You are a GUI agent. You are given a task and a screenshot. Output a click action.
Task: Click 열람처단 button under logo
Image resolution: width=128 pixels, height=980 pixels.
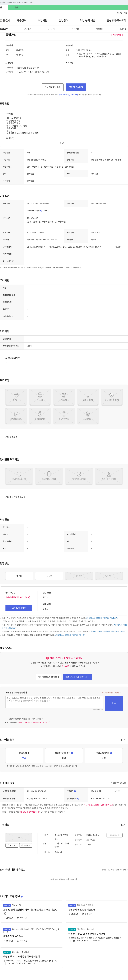[26, 845]
